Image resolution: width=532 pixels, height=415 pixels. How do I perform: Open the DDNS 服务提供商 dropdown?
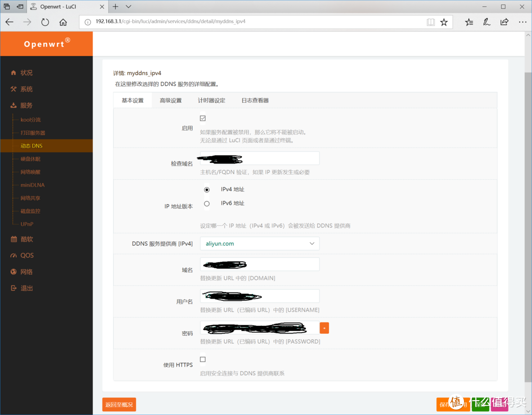(x=260, y=243)
